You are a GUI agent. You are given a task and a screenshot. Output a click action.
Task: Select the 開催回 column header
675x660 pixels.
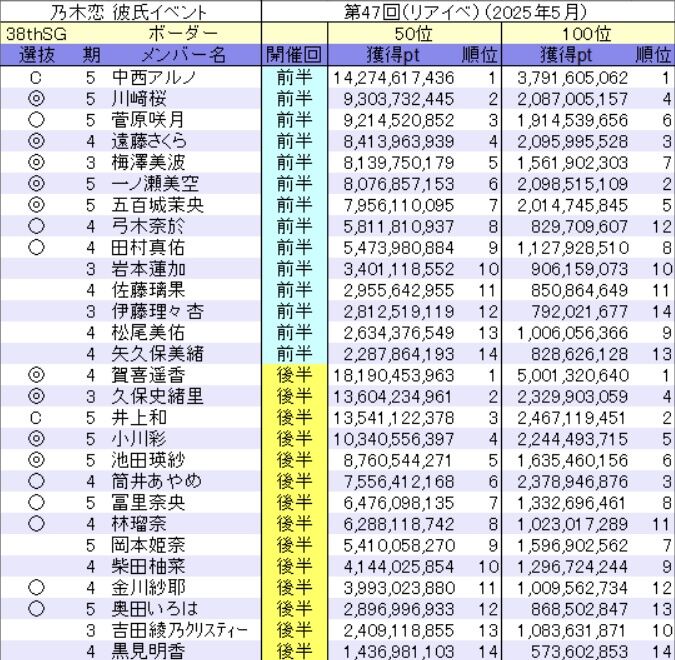tap(294, 55)
